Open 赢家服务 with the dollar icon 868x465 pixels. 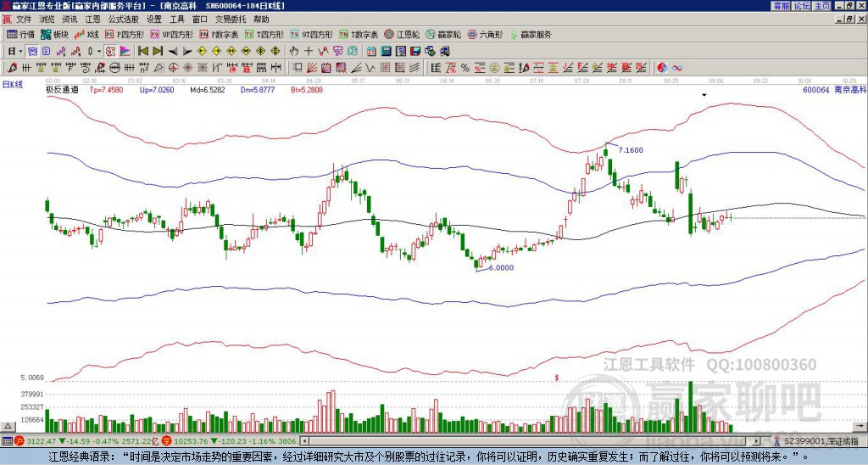coord(531,34)
